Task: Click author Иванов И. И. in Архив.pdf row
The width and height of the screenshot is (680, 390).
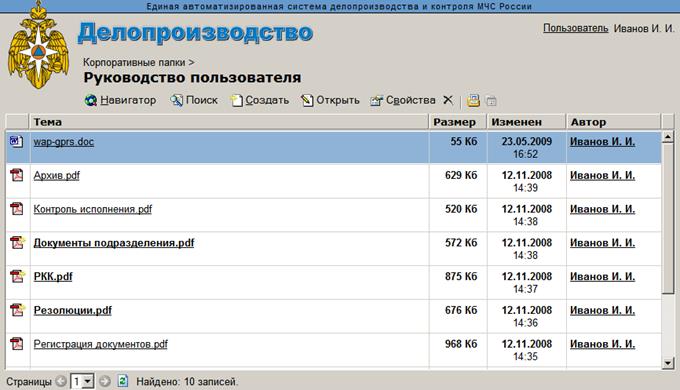Action: pyautogui.click(x=602, y=175)
